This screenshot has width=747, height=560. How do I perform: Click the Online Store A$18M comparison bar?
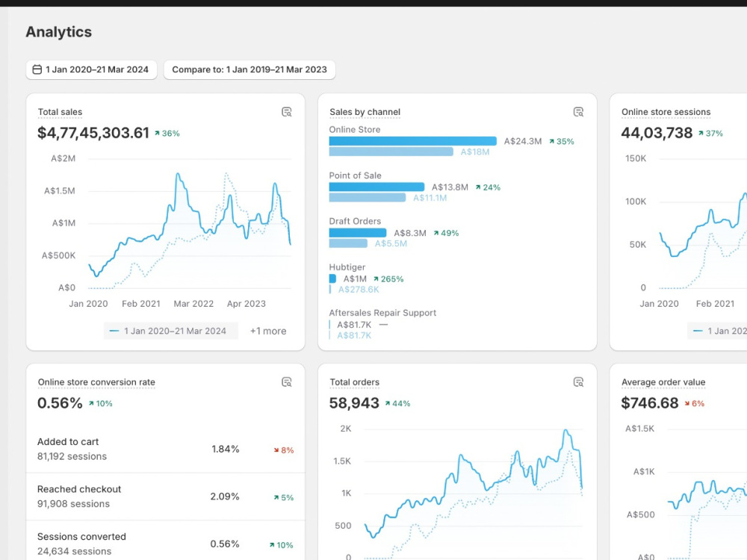[x=391, y=152]
